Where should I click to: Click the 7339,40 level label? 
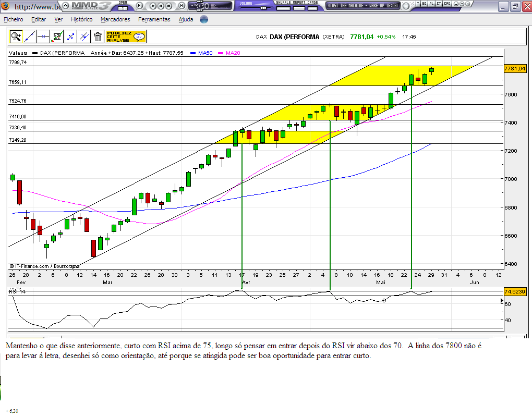[18, 128]
